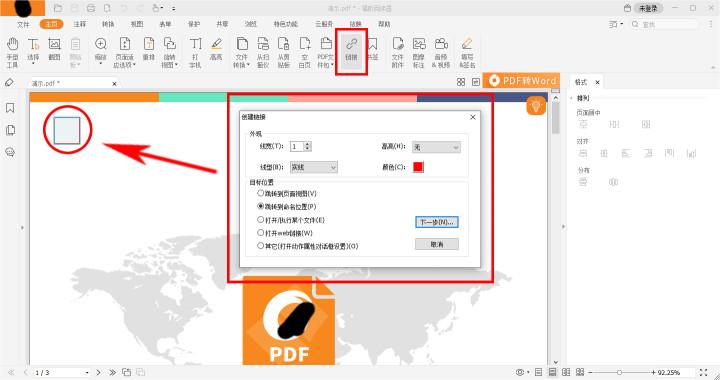Click the open folder icon in title bar

tap(58, 8)
